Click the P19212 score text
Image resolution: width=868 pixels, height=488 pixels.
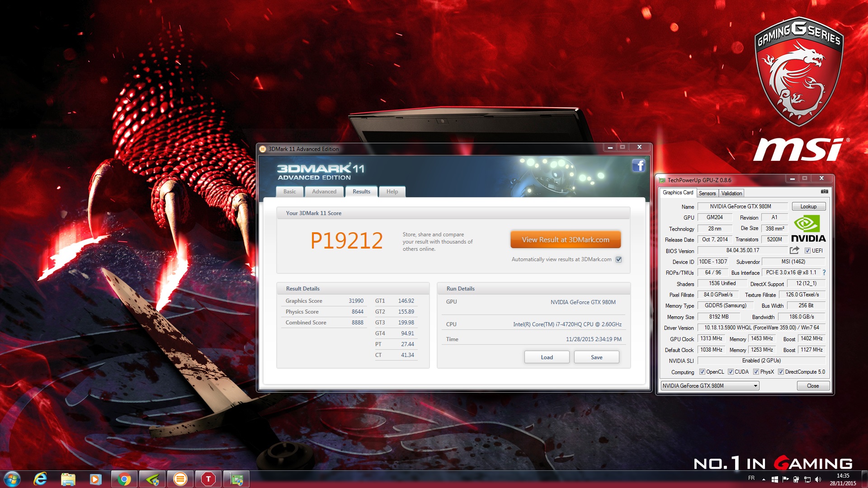(347, 240)
